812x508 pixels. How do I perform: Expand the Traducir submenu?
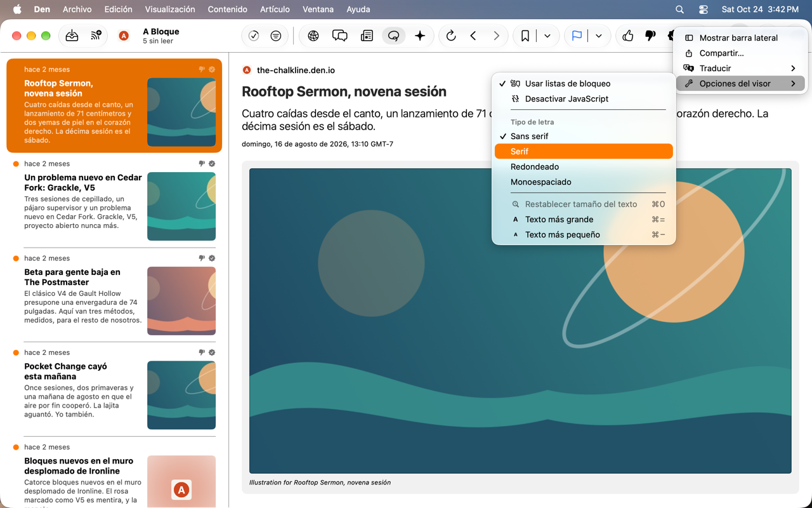click(740, 68)
